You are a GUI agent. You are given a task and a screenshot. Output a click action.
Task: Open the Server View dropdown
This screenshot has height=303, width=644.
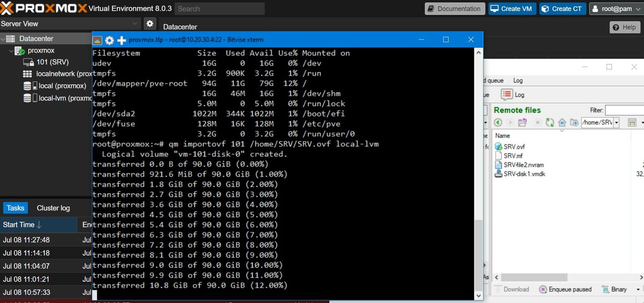pos(135,24)
